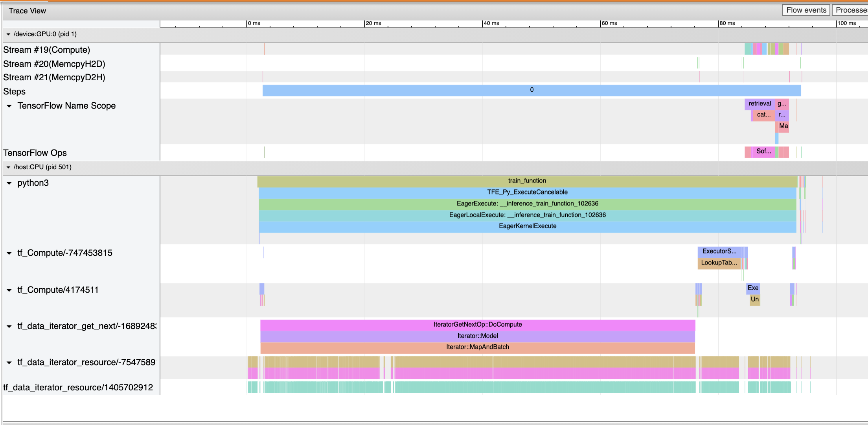
Task: Collapse tf_data_iterator_get_next thread track
Action: 9,326
